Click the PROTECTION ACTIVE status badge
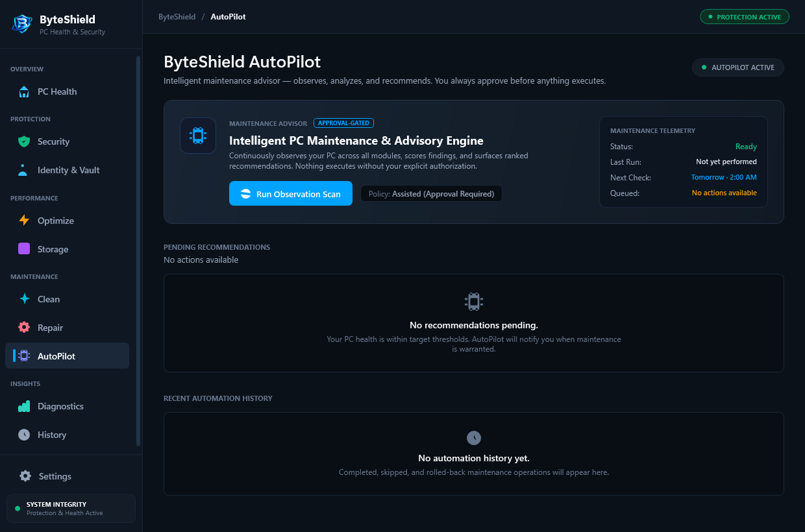 click(x=745, y=17)
